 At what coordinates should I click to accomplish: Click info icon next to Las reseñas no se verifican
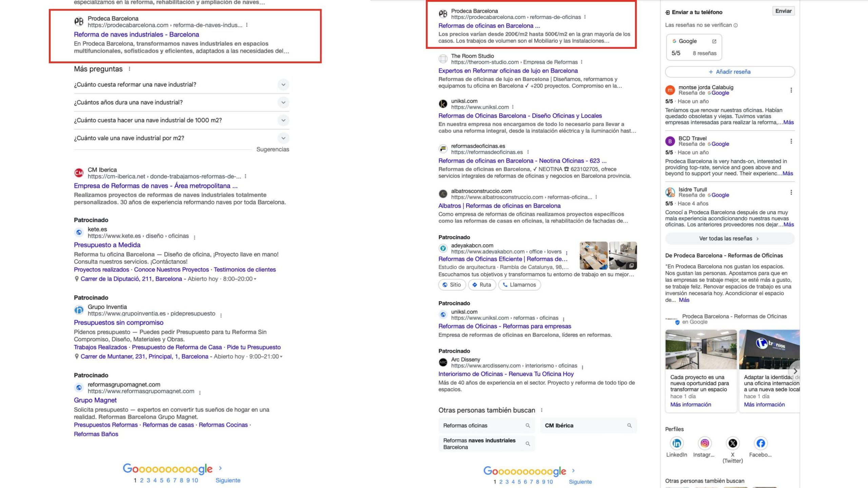tap(735, 25)
